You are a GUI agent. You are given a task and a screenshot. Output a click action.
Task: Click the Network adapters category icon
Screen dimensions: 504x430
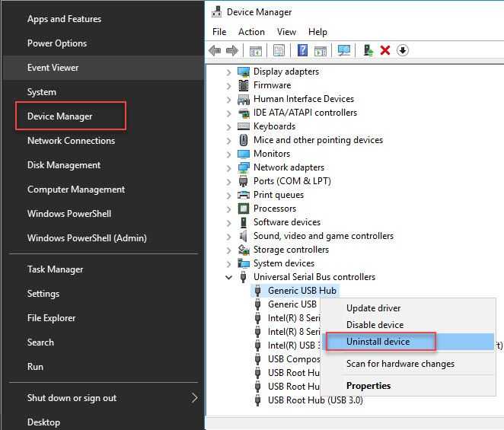tap(244, 167)
